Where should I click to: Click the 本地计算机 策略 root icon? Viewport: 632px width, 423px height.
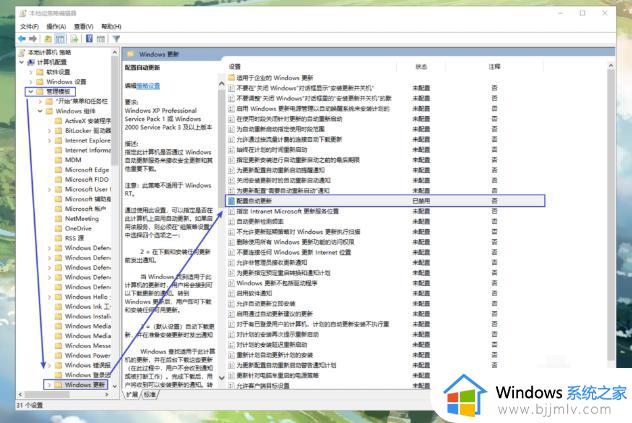22,52
